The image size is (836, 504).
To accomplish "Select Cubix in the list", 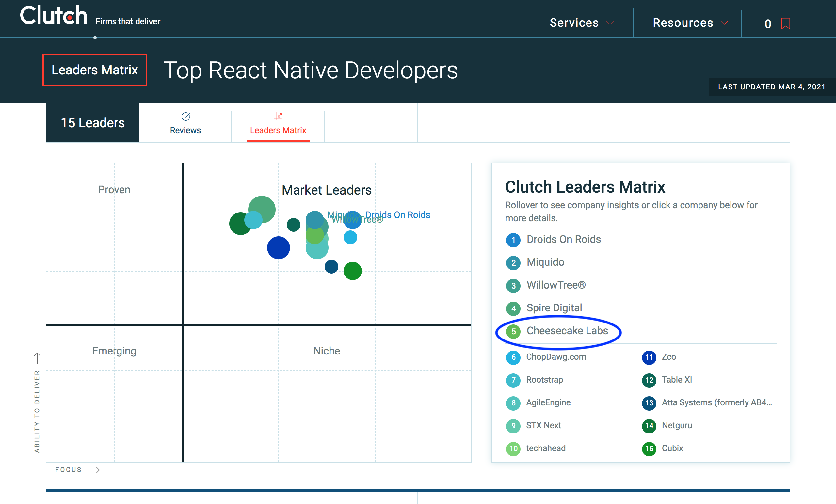I will click(672, 448).
